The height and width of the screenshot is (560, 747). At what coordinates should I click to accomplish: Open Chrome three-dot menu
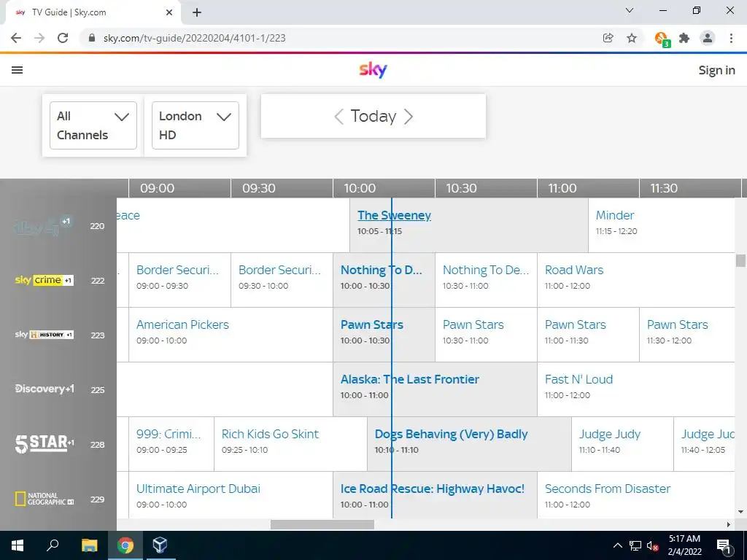click(x=731, y=38)
